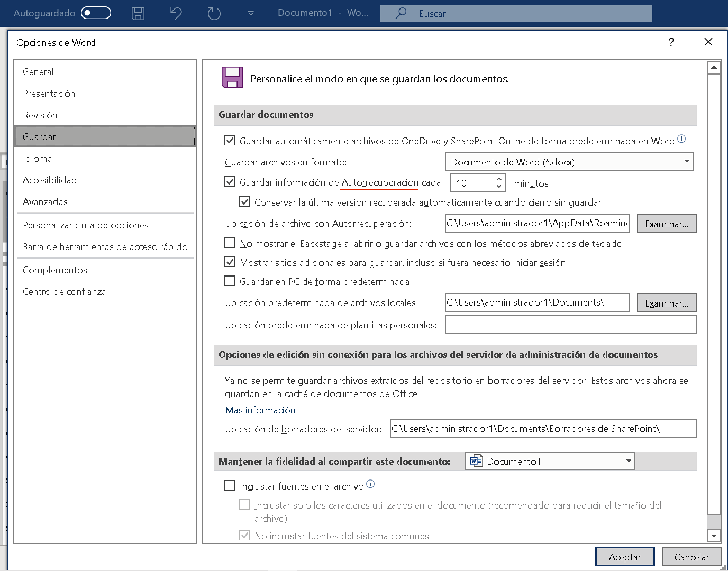Toggle Conservar la última versión recuperada checkbox
The width and height of the screenshot is (728, 571).
(x=244, y=201)
